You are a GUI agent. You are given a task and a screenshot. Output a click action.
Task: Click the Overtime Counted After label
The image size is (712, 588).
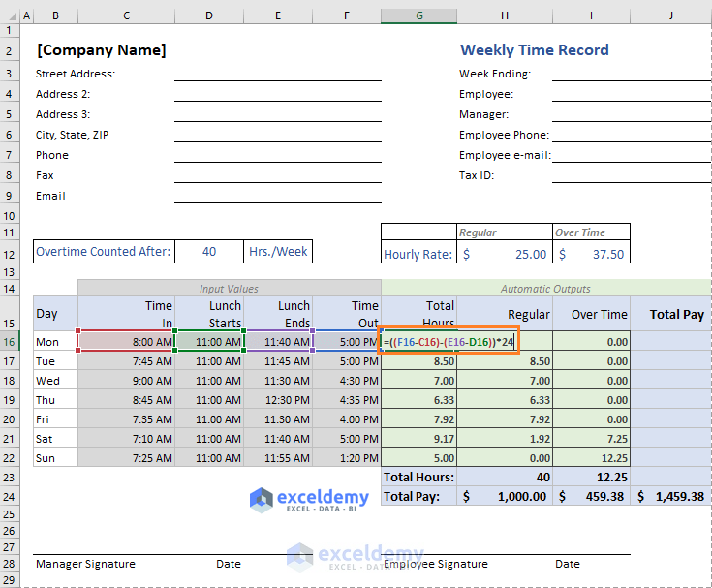coord(104,252)
